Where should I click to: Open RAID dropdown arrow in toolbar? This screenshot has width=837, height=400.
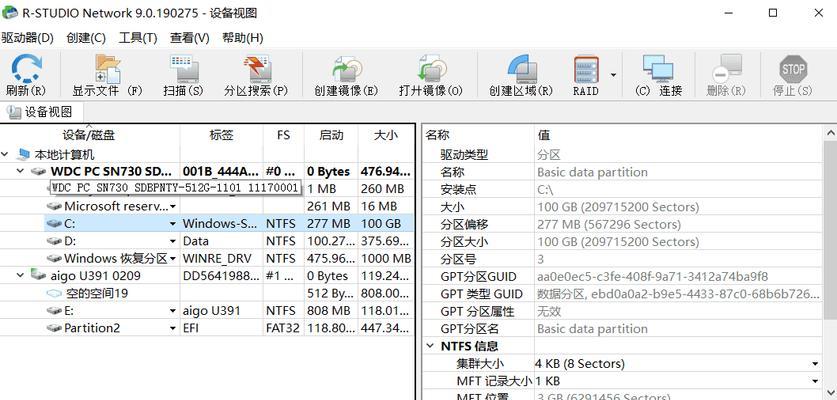(613, 75)
